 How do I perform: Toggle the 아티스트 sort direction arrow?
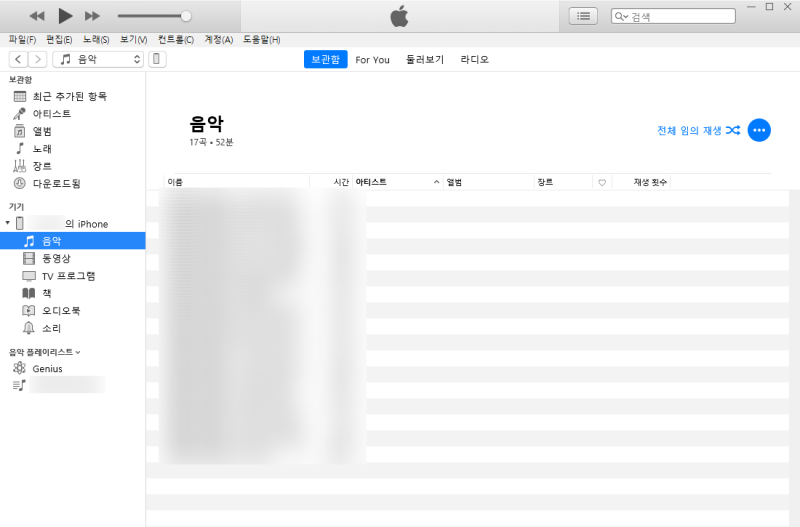(x=436, y=182)
